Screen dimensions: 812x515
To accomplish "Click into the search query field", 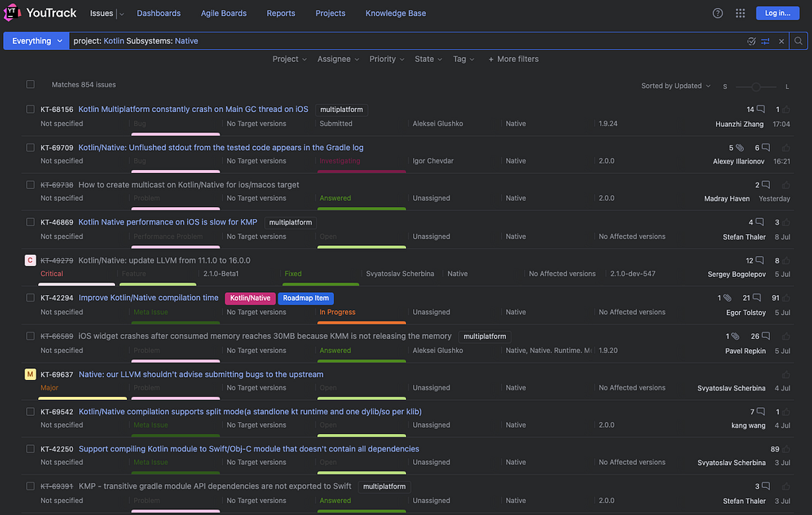I will pyautogui.click(x=407, y=41).
